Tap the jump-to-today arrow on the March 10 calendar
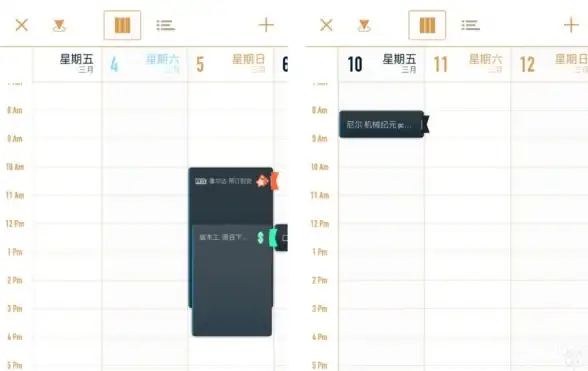The width and height of the screenshot is (588, 371). [364, 26]
